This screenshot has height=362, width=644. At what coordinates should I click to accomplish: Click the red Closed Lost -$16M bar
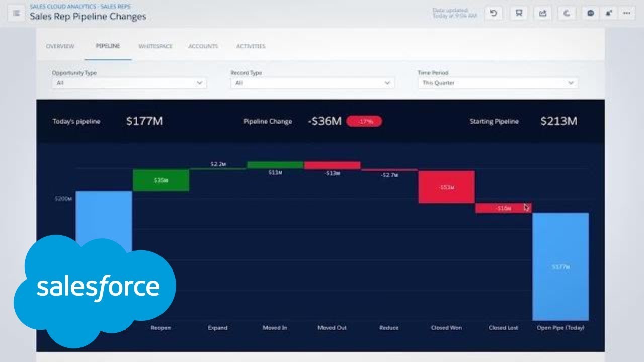click(503, 208)
